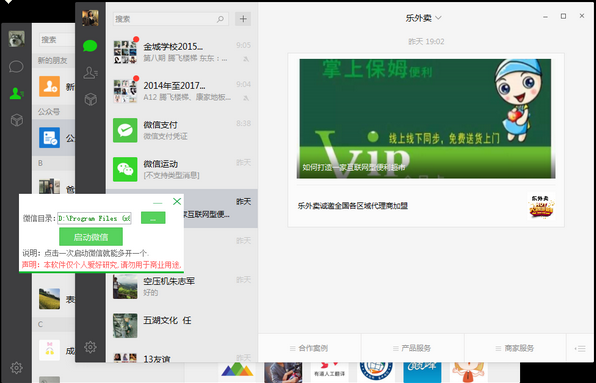
Task: Maximize the front WeChat window
Action: (x=563, y=16)
